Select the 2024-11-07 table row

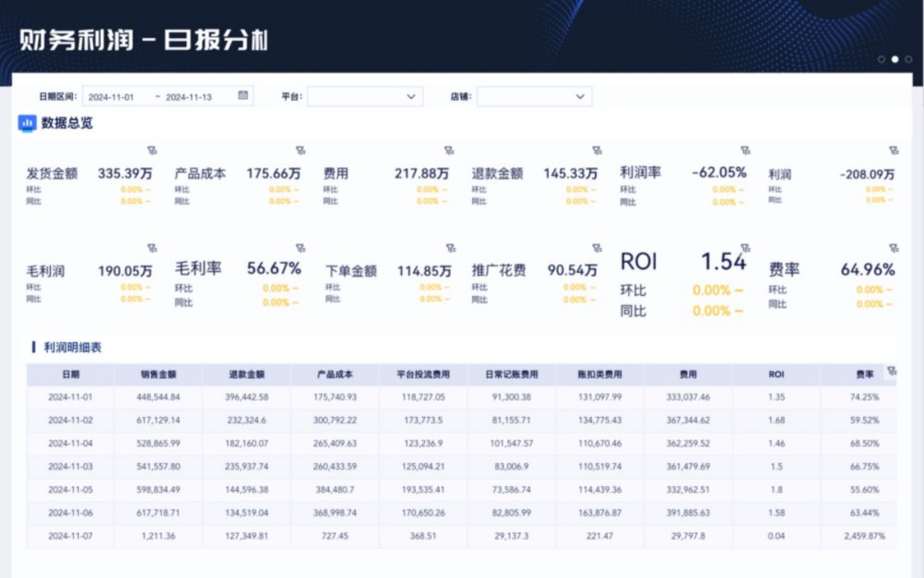point(71,536)
